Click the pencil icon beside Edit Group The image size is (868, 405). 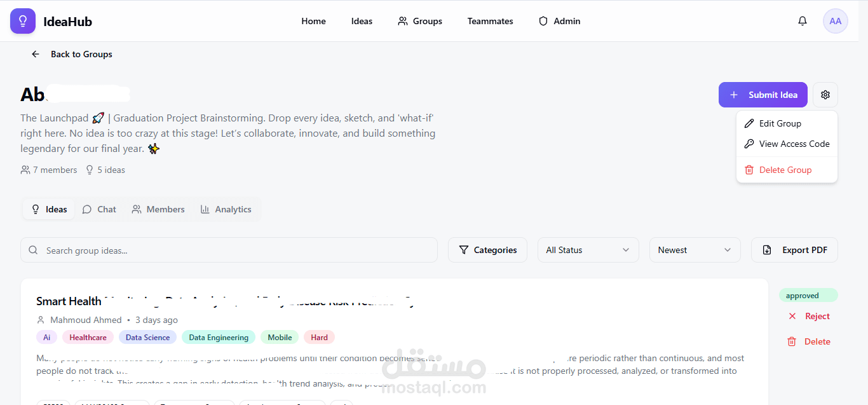(749, 123)
